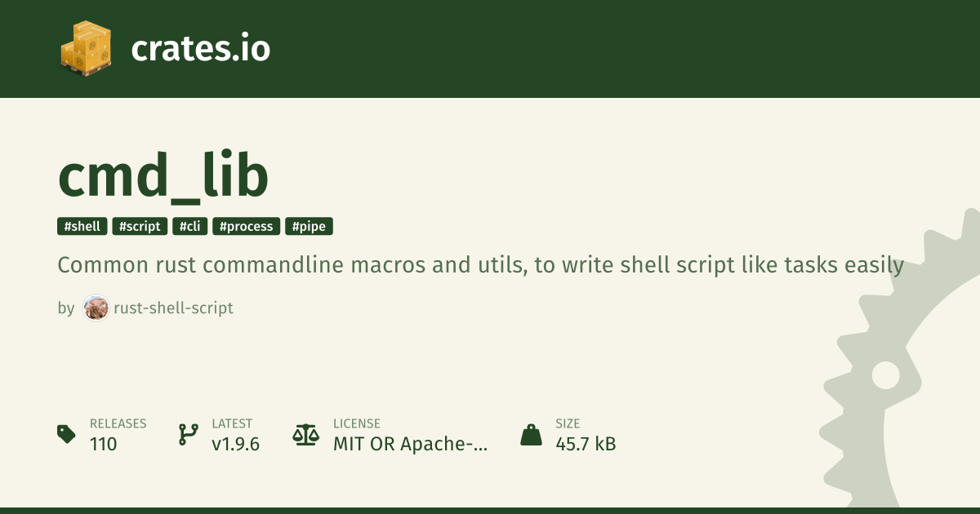This screenshot has width=980, height=514.
Task: Click the releases tag icon
Action: [x=66, y=434]
